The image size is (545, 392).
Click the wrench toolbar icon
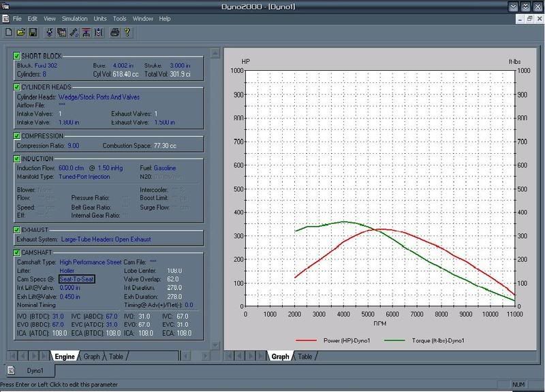click(74, 33)
